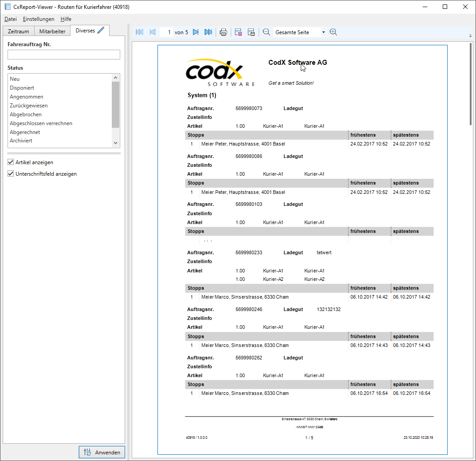The height and width of the screenshot is (461, 476).
Task: Go to the first report page
Action: (140, 32)
